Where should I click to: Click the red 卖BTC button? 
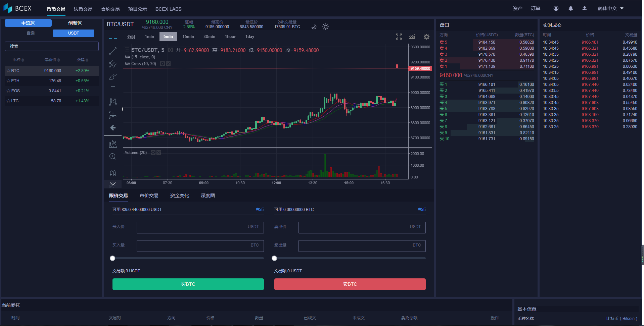point(350,284)
